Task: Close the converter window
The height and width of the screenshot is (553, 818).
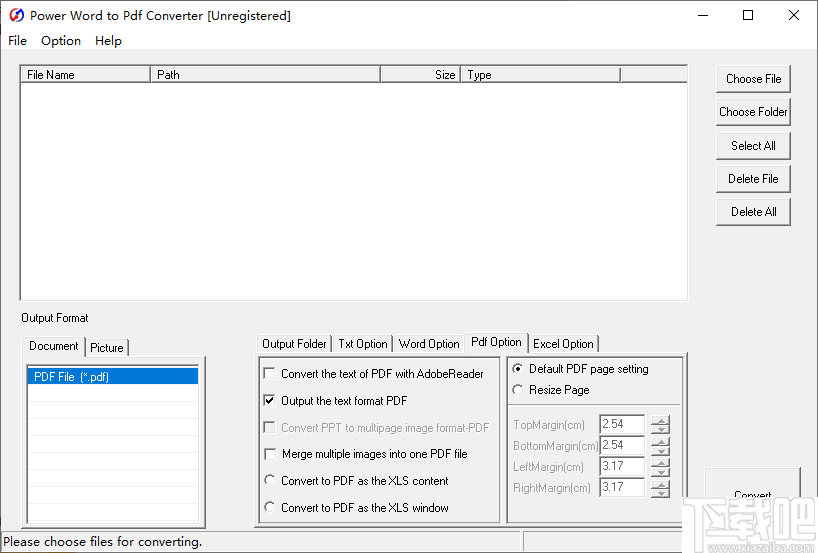Action: coord(793,15)
